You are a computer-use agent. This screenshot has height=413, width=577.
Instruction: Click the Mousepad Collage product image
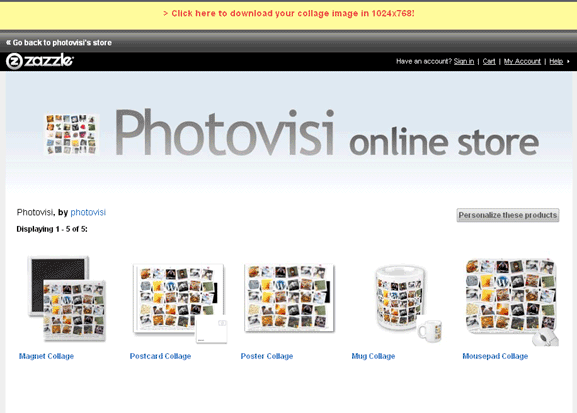pyautogui.click(x=511, y=302)
